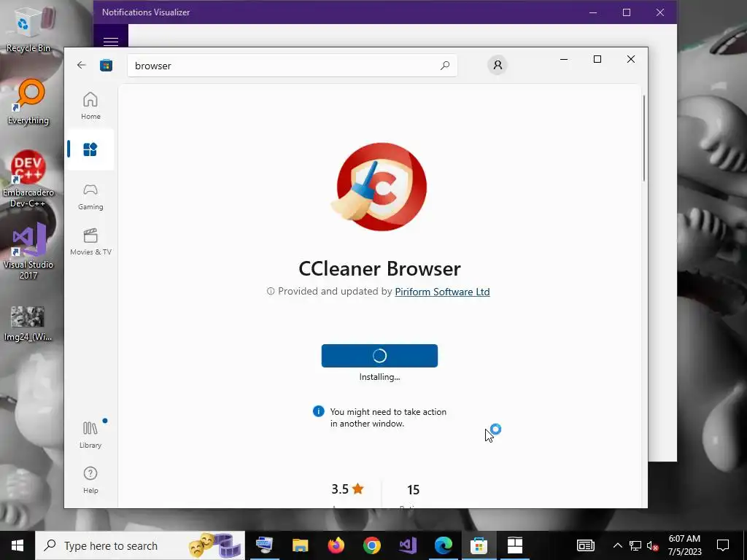Switch to Notifications Visualizer taskbar icon

[514, 545]
